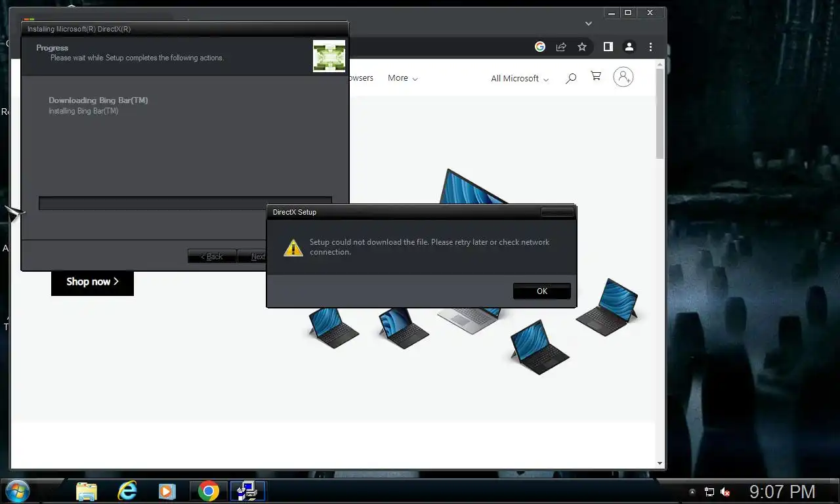Click the 9:07 PM clock
Image resolution: width=840 pixels, height=504 pixels.
782,492
